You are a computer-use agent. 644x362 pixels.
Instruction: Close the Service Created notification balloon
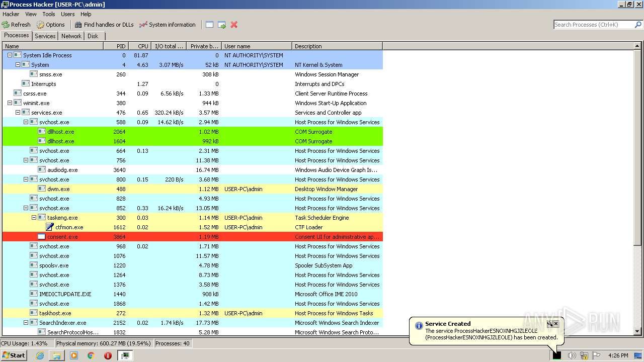(x=556, y=324)
